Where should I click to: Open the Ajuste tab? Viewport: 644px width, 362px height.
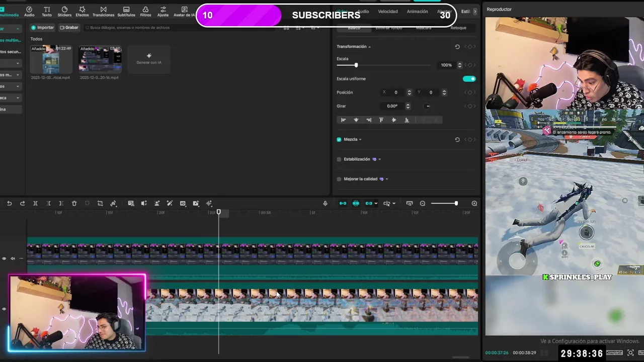163,12
